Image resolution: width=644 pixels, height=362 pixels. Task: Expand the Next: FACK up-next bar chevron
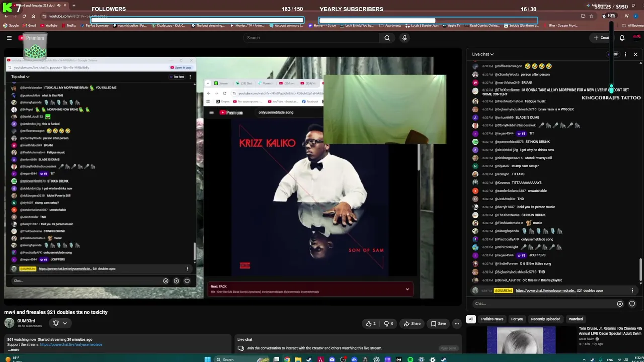pos(407,289)
